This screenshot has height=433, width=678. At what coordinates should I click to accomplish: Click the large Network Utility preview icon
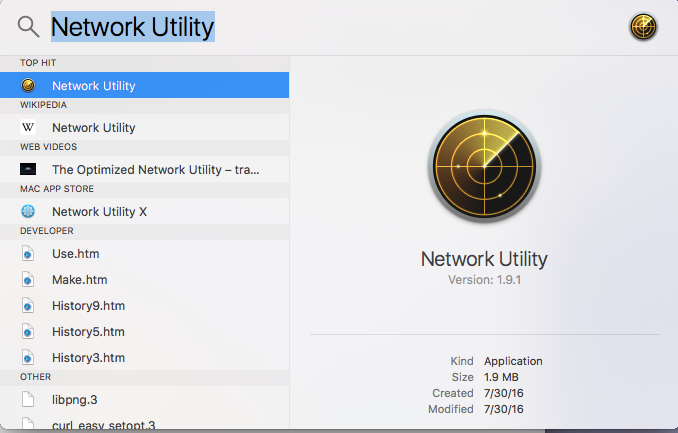click(484, 166)
